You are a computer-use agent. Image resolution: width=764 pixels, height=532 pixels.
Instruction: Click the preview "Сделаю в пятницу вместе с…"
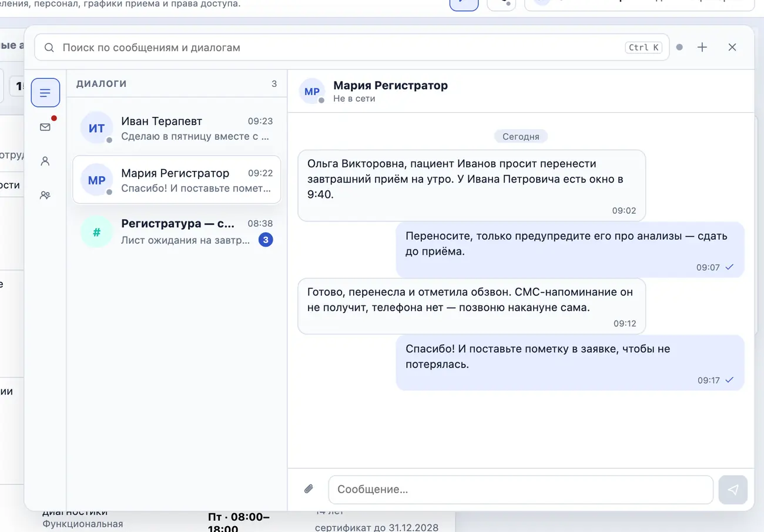(195, 136)
